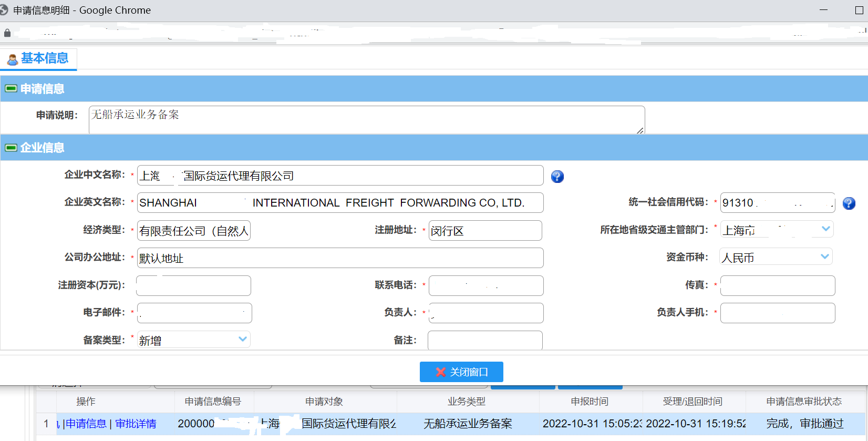The width and height of the screenshot is (868, 441).
Task: Click the 操作 column header
Action: pos(86,402)
